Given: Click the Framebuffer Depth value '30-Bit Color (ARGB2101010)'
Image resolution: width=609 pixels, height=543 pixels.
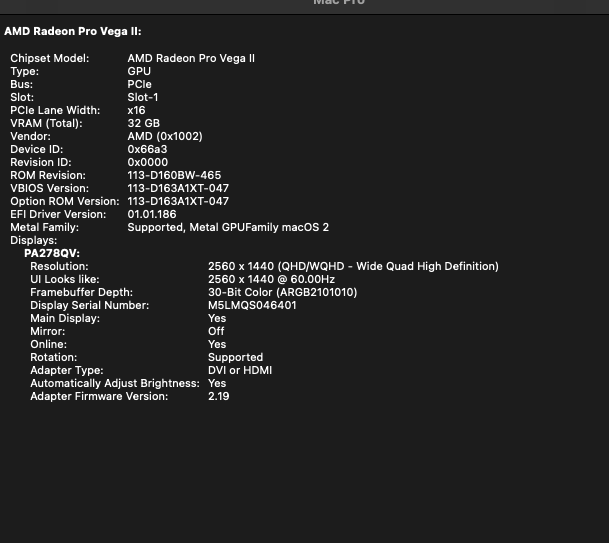Looking at the screenshot, I should pos(282,292).
